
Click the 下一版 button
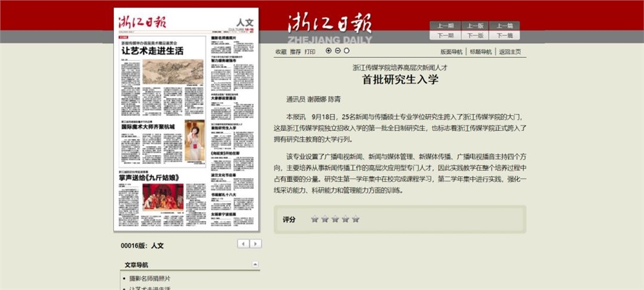[x=475, y=35]
